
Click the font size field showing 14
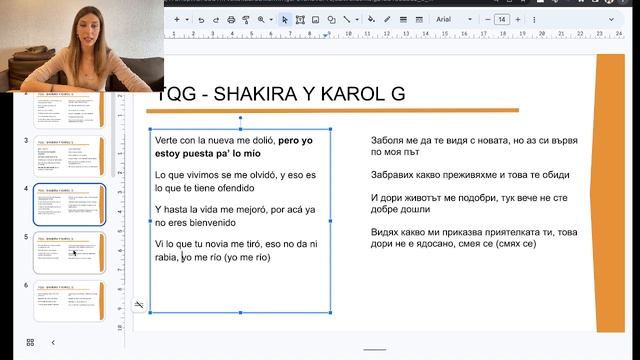coord(502,20)
